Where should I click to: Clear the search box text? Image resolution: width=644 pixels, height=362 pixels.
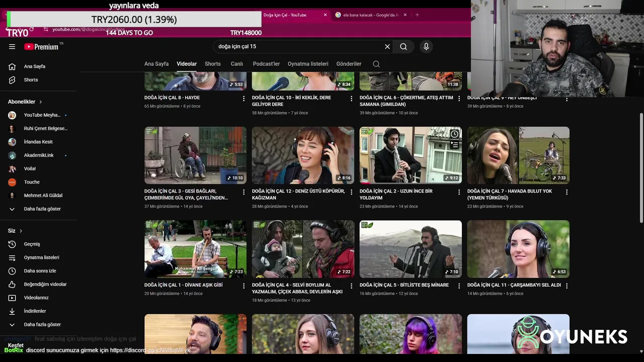click(387, 46)
